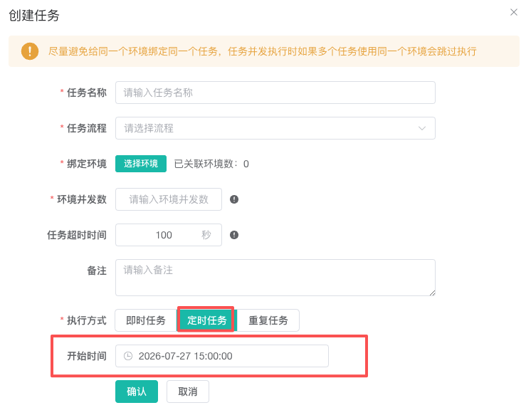This screenshot has height=420, width=526.
Task: Click the orange warning message text
Action: [263, 52]
